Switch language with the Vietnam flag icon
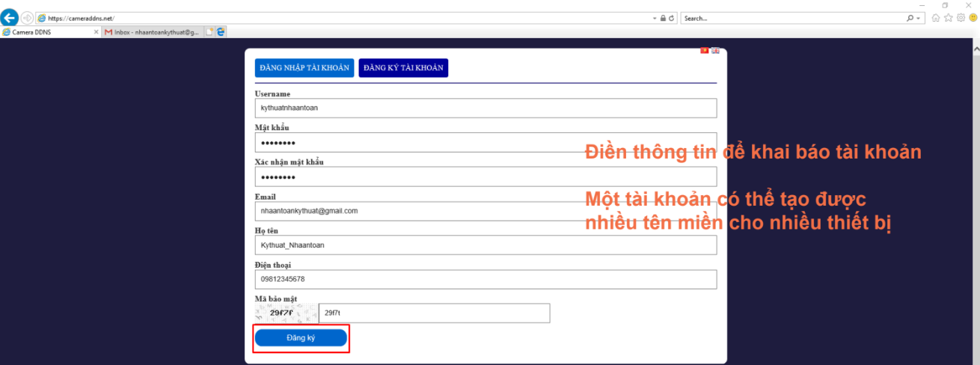980x365 pixels. coord(704,51)
